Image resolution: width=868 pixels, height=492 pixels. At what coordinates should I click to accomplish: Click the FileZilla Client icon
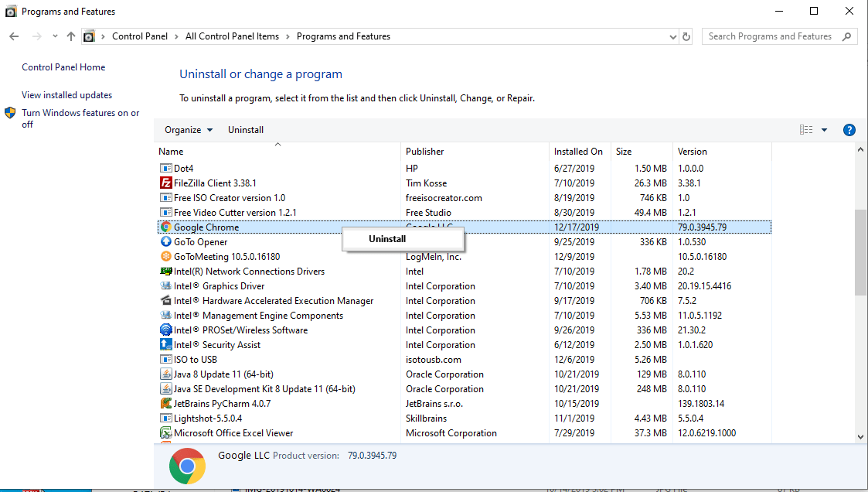[165, 183]
